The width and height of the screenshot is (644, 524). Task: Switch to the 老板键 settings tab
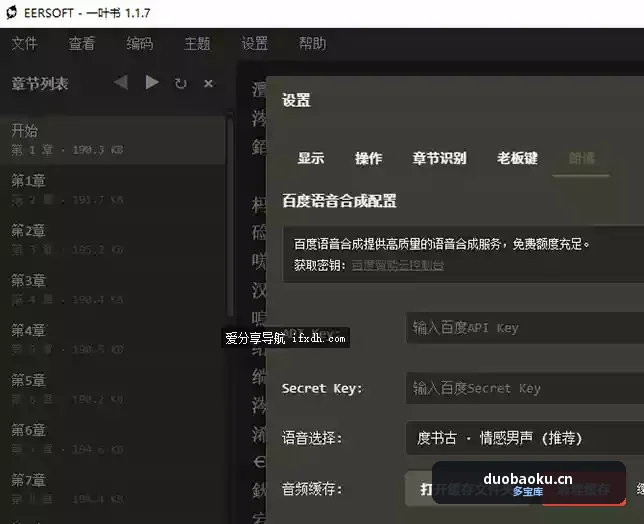point(517,158)
